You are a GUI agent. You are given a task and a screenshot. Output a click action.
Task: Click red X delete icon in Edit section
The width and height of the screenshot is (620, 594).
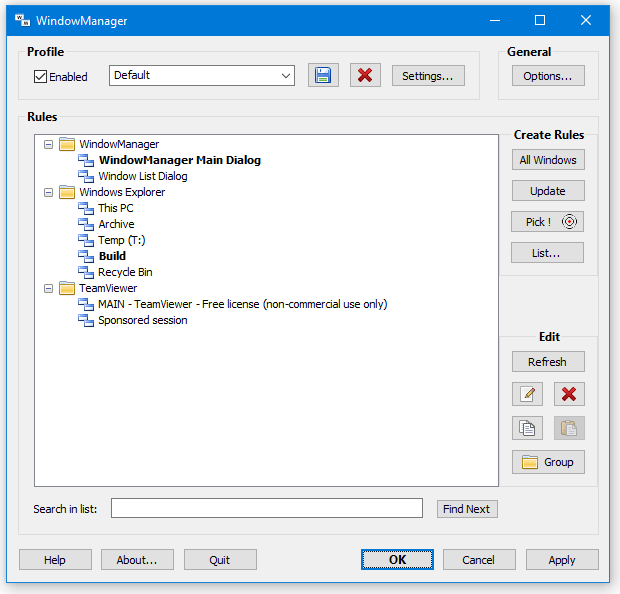point(569,394)
